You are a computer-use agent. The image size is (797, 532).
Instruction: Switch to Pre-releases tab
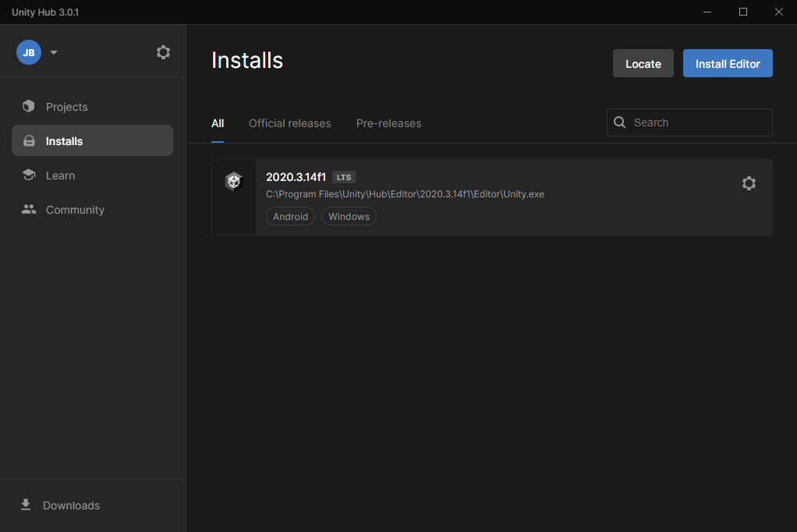coord(389,123)
